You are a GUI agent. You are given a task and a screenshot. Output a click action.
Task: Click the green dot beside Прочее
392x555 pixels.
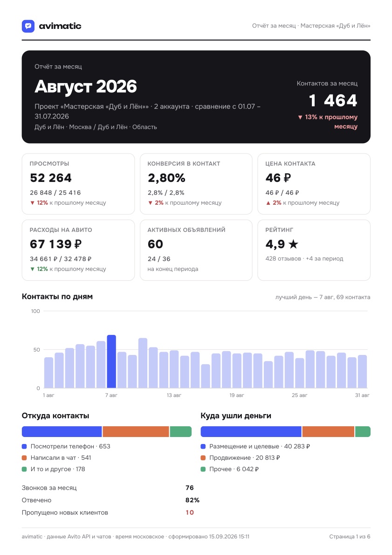203,469
